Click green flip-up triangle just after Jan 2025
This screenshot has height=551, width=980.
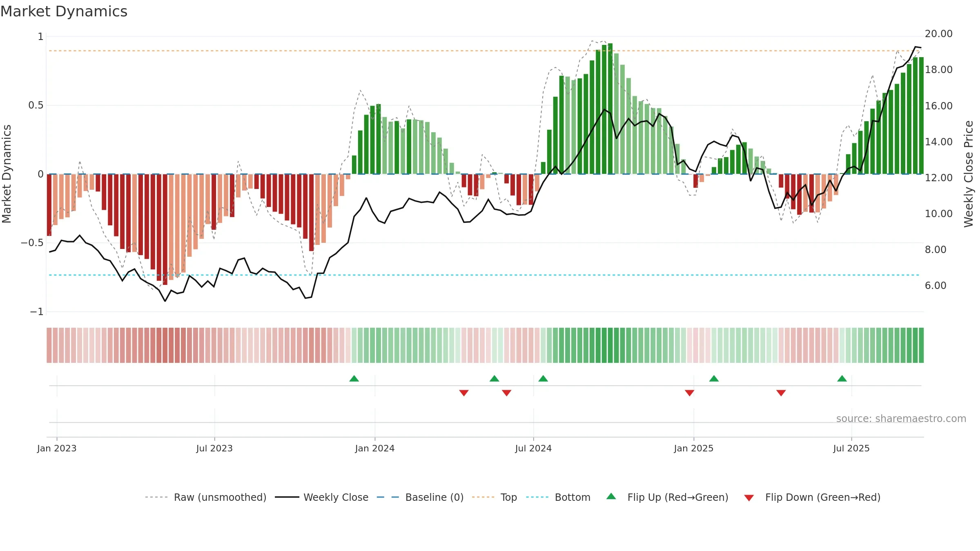[x=714, y=379]
